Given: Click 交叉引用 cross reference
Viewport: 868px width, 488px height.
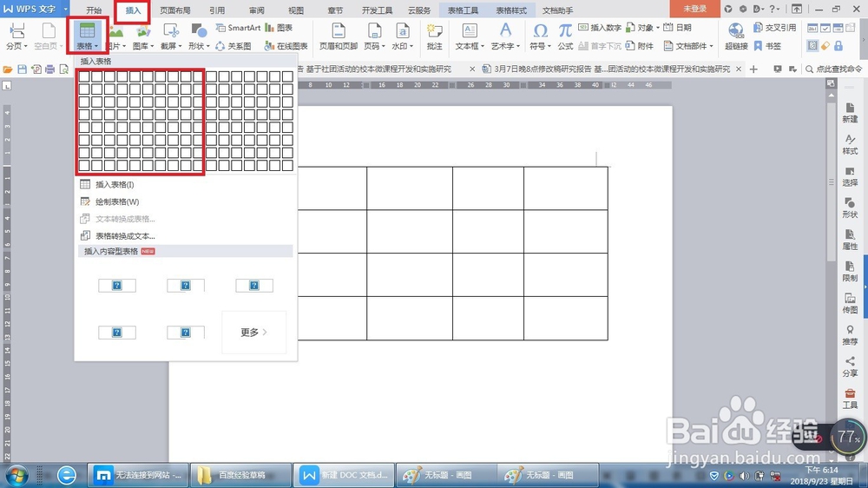Looking at the screenshot, I should pyautogui.click(x=774, y=28).
